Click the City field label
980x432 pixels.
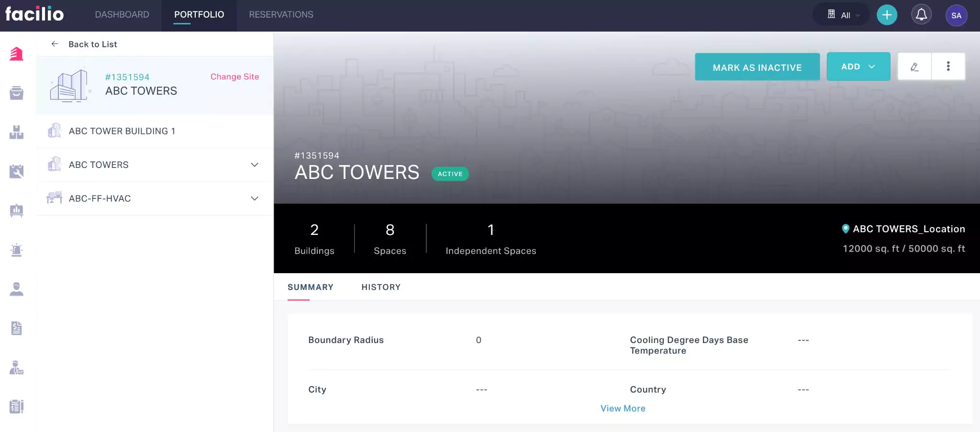click(x=317, y=389)
